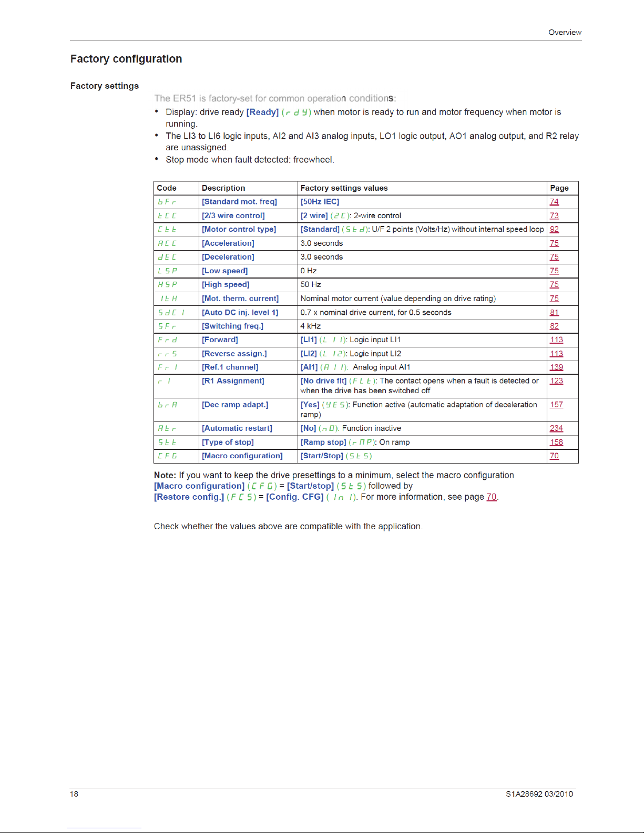
Task: Click the "0 Hz" value cell
Action: [309, 271]
